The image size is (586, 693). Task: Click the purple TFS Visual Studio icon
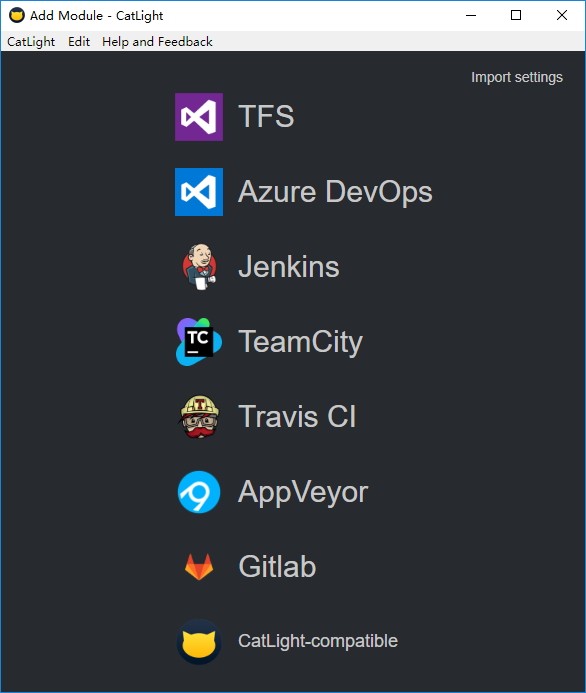(199, 117)
